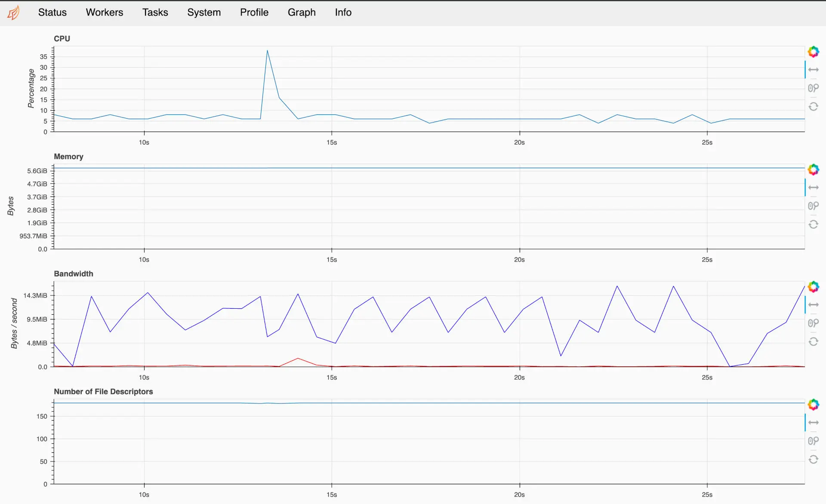This screenshot has height=504, width=826.
Task: Open the Workers page
Action: pos(104,12)
